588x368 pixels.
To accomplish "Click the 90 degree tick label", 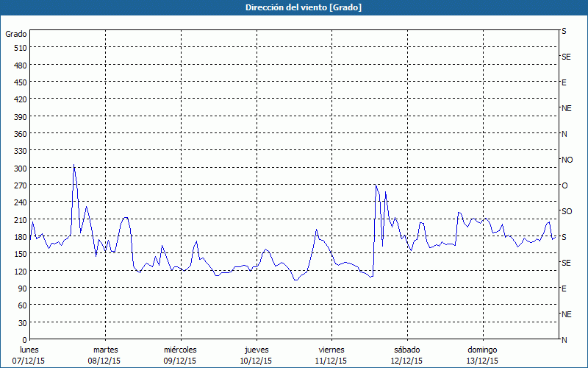I will (x=22, y=289).
